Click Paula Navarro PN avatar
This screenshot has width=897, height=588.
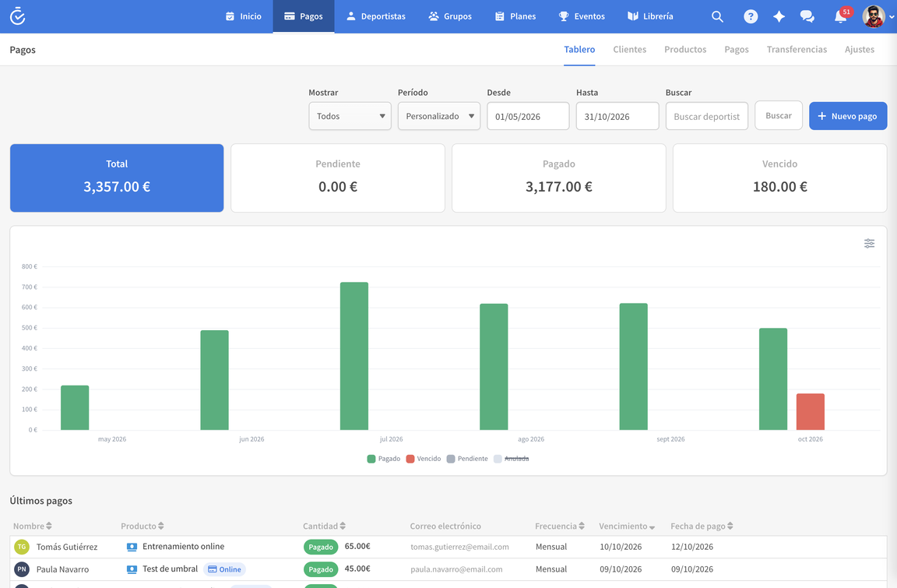21,569
